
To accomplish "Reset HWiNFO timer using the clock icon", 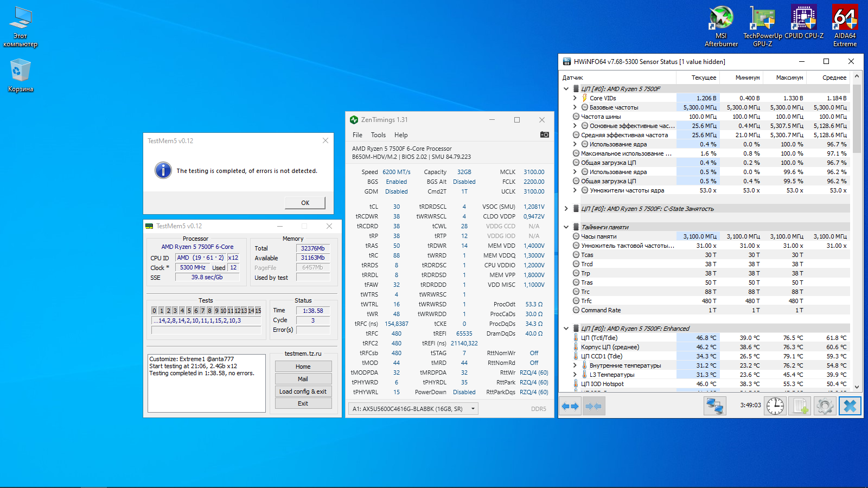I will (775, 406).
